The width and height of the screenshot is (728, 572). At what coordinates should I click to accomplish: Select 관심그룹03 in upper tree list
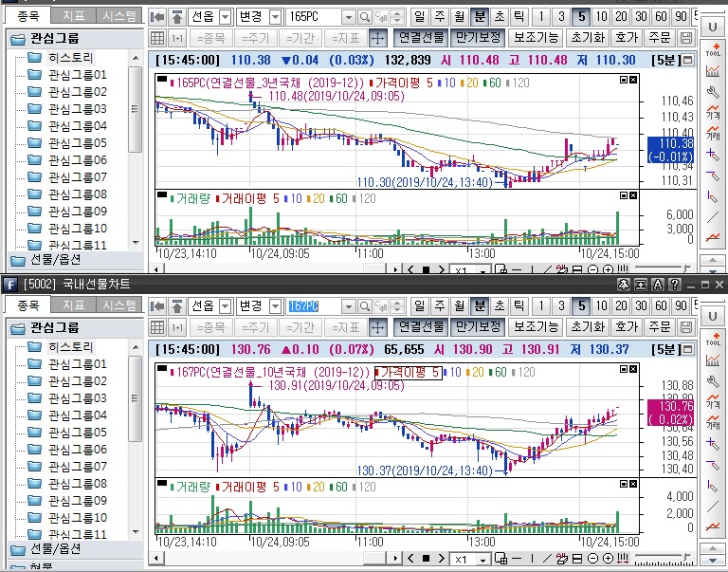77,109
